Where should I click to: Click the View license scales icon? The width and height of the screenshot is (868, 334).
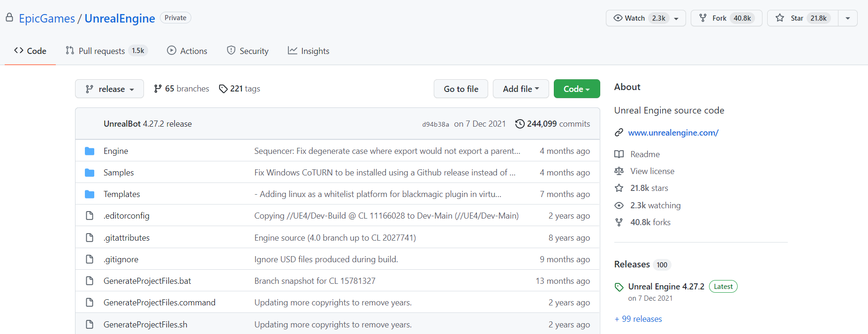point(619,171)
